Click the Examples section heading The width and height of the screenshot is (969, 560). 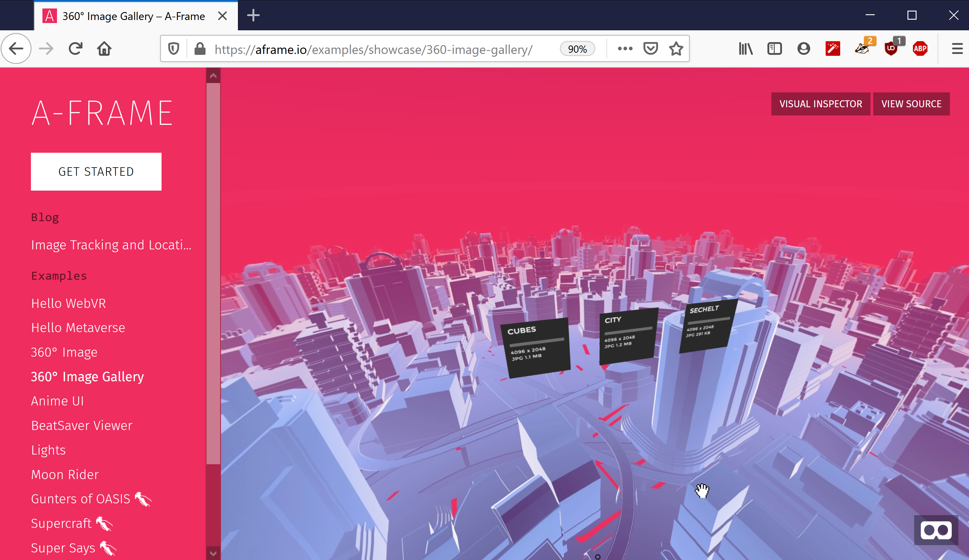click(x=59, y=275)
